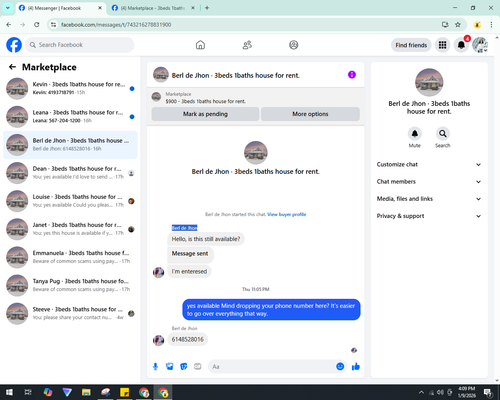Choose a sticker icon

coord(184,367)
